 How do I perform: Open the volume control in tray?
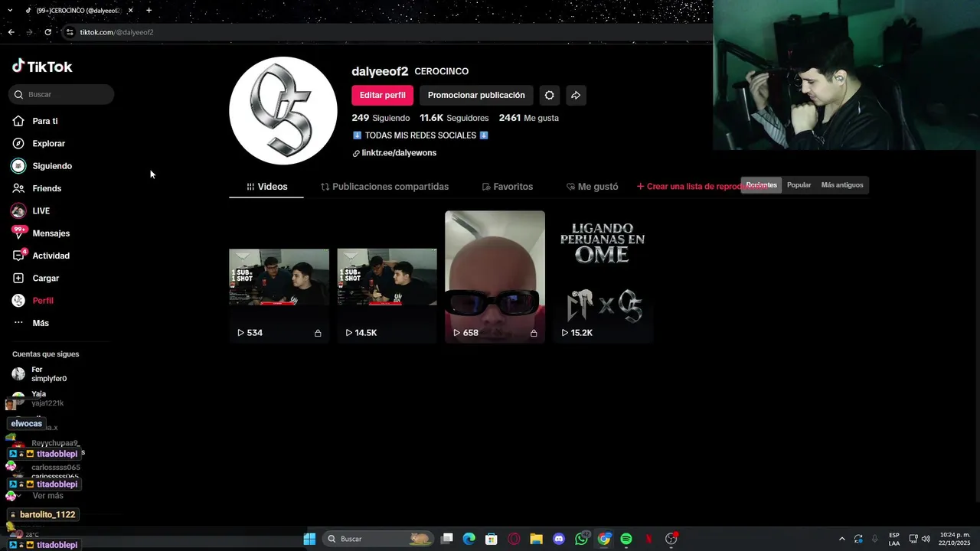click(x=926, y=539)
